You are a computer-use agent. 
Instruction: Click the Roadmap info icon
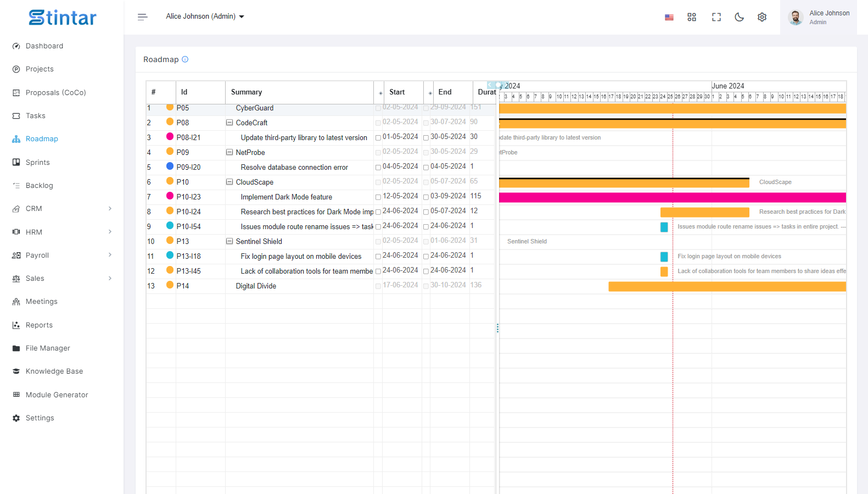pos(185,59)
